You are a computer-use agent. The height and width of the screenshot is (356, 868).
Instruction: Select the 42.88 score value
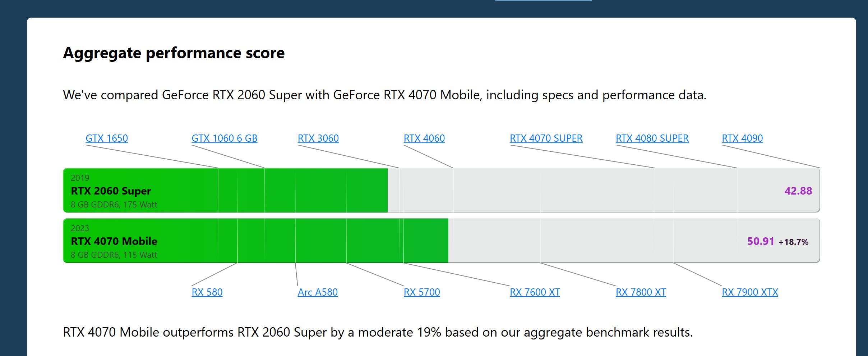(x=798, y=191)
